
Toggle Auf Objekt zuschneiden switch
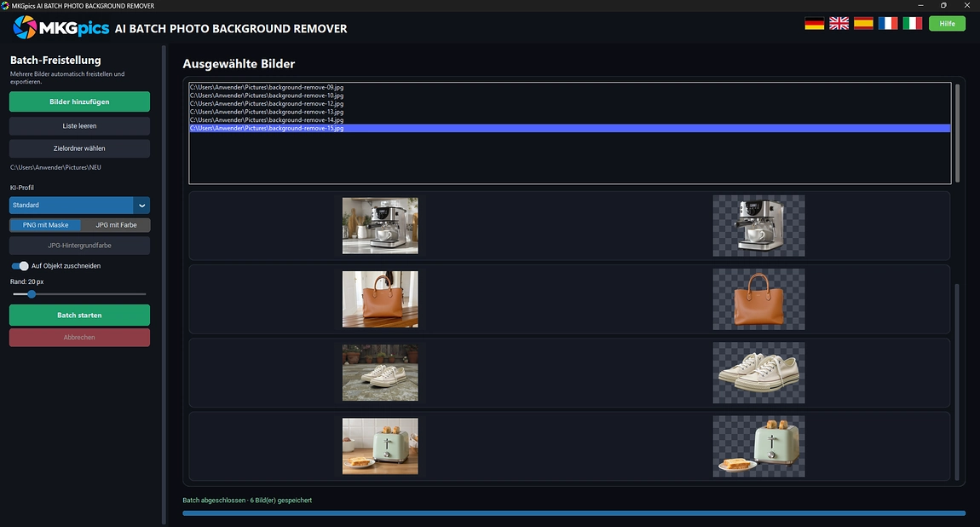coord(20,266)
